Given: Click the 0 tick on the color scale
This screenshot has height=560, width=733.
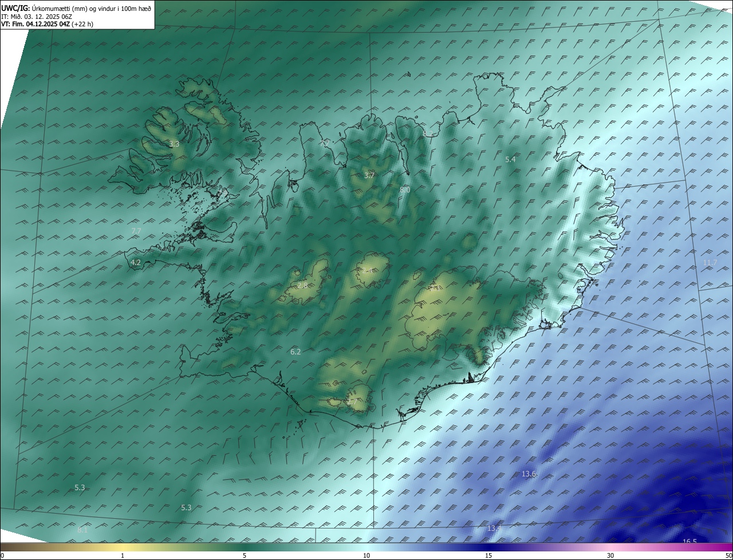Looking at the screenshot, I should tap(2, 555).
